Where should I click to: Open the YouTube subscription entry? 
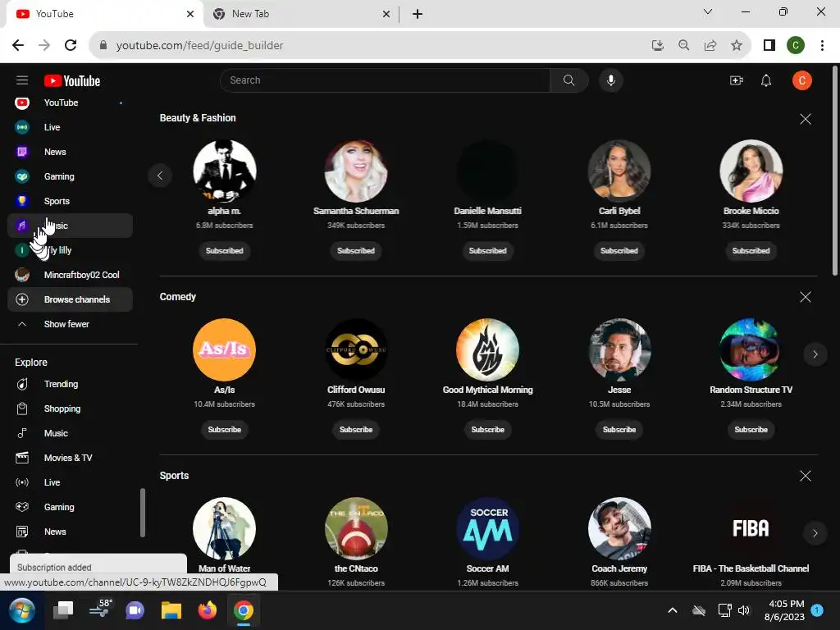coord(70,103)
